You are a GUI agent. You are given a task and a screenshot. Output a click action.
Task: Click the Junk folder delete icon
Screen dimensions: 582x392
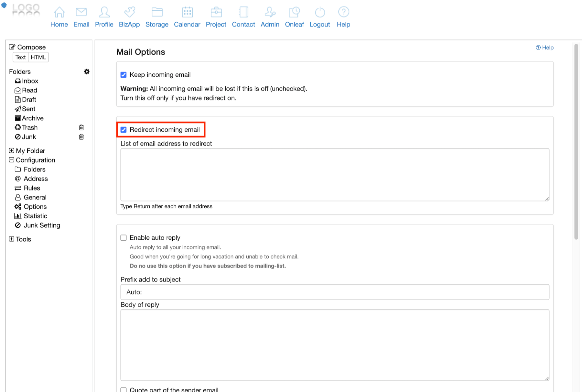pyautogui.click(x=81, y=137)
